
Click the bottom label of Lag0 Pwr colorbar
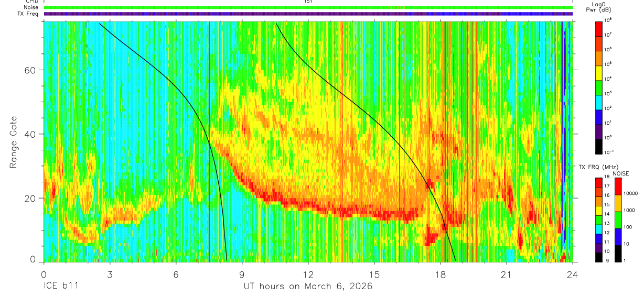609,152
